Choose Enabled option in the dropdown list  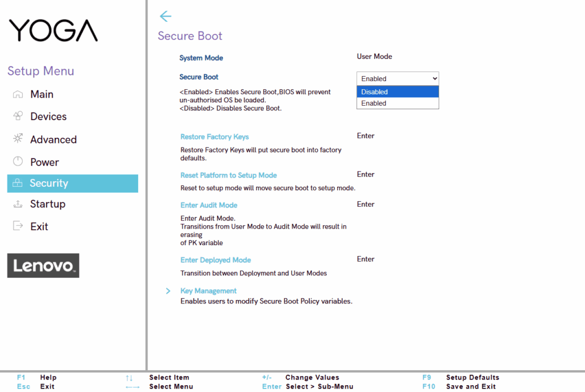[397, 103]
